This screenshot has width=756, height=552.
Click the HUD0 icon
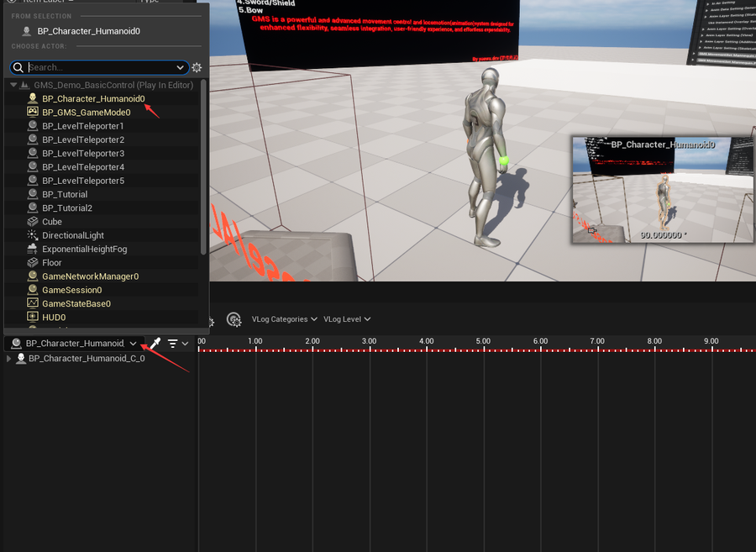(32, 317)
